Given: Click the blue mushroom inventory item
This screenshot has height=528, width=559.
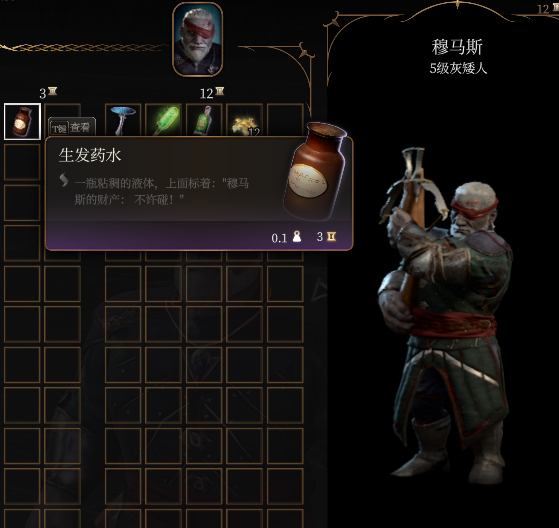Looking at the screenshot, I should pos(123,120).
